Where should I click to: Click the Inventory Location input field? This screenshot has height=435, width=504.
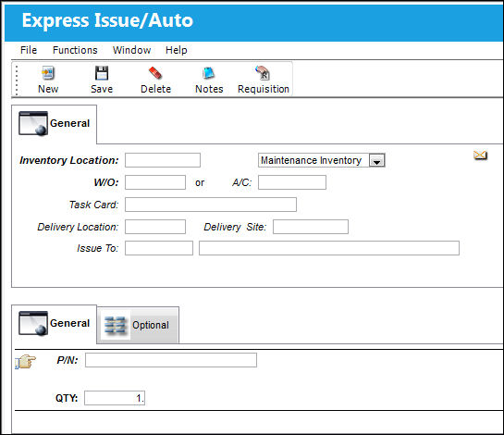click(x=163, y=160)
